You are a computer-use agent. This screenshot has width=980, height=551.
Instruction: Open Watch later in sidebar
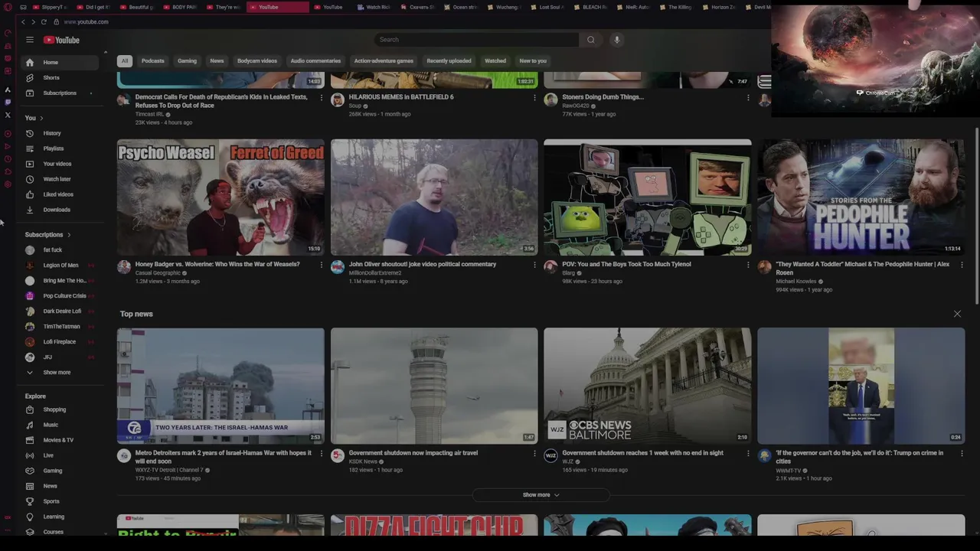57,179
